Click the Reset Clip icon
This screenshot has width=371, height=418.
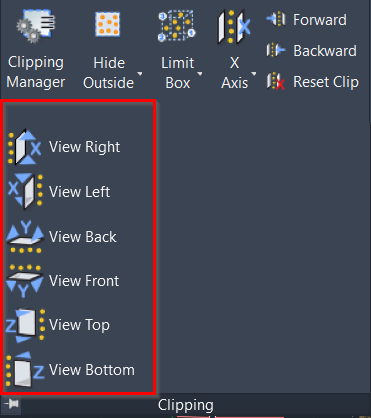[276, 81]
